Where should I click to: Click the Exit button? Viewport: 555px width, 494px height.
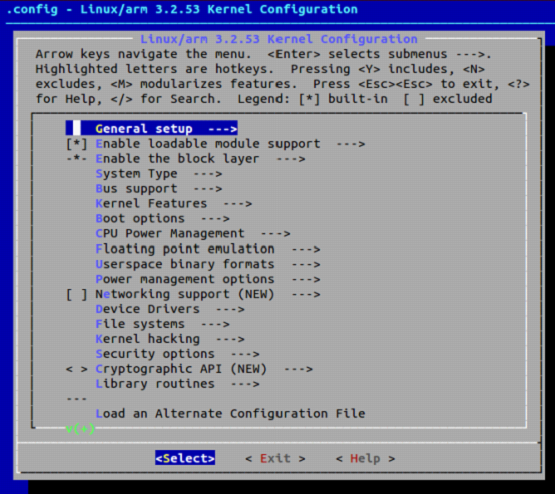pos(275,459)
